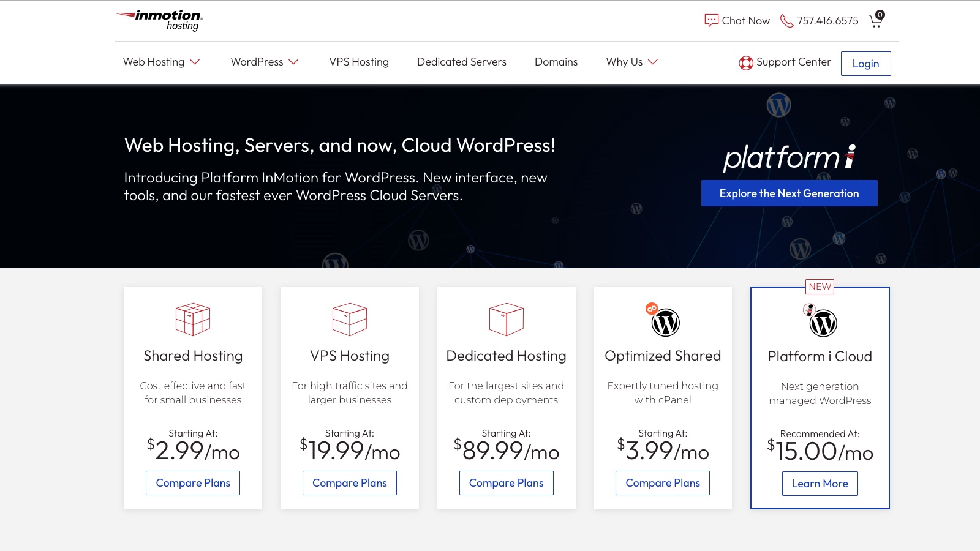Click the Platform i Cloud WordPress icon
This screenshot has height=551, width=980.
[820, 321]
